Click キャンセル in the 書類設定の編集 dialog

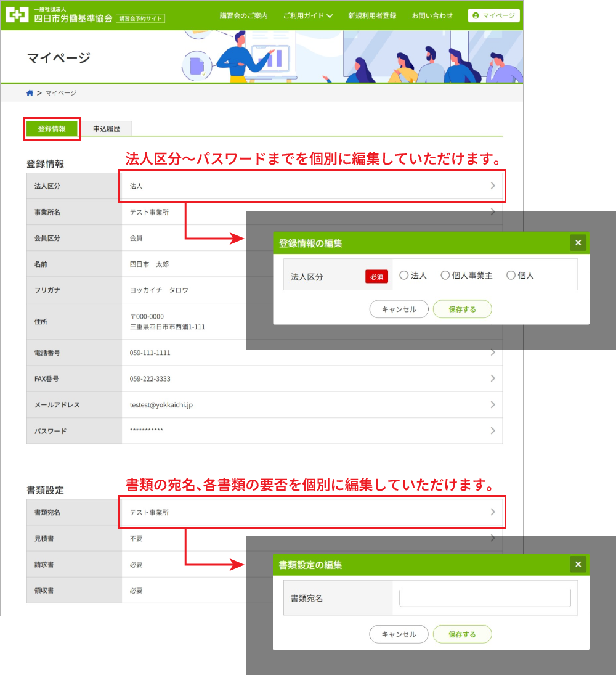[399, 634]
